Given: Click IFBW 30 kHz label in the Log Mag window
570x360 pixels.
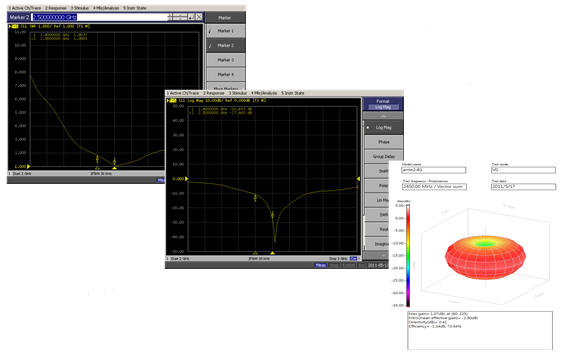Looking at the screenshot, I should [259, 259].
